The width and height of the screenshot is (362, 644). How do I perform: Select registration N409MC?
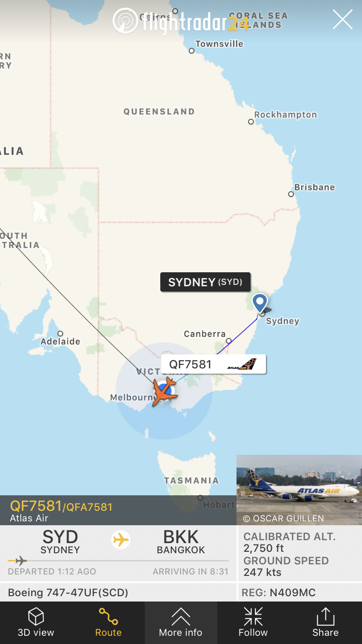click(279, 592)
